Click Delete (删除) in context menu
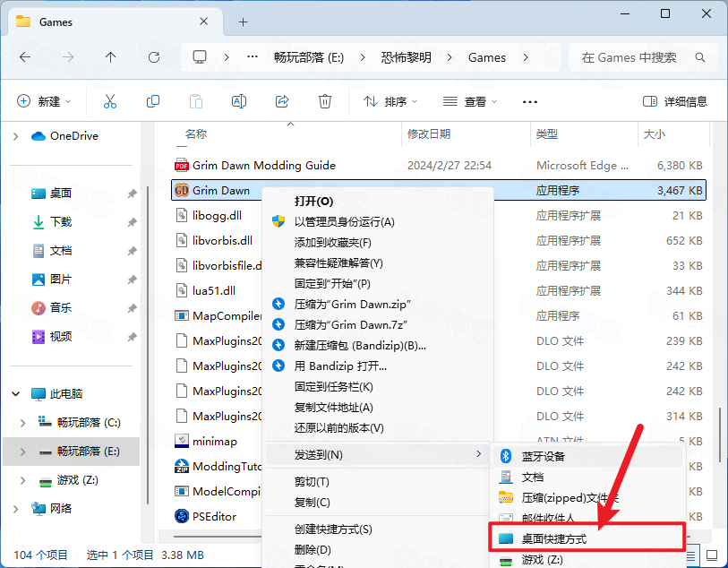The image size is (728, 568). 378,549
